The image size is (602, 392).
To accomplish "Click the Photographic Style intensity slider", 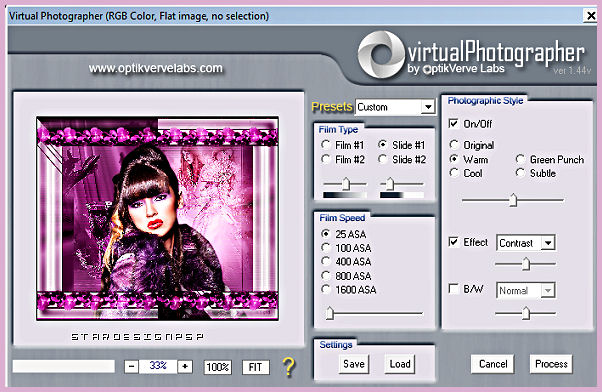I will (513, 200).
